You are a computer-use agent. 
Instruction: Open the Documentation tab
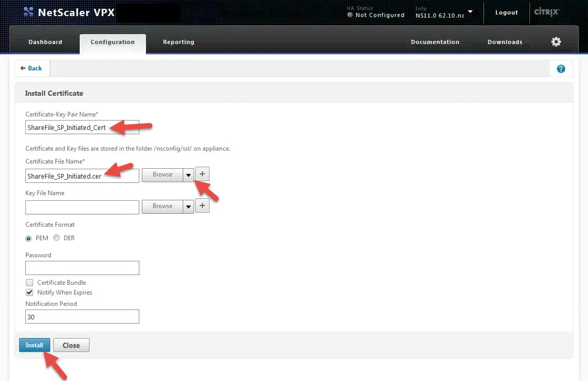click(x=435, y=42)
